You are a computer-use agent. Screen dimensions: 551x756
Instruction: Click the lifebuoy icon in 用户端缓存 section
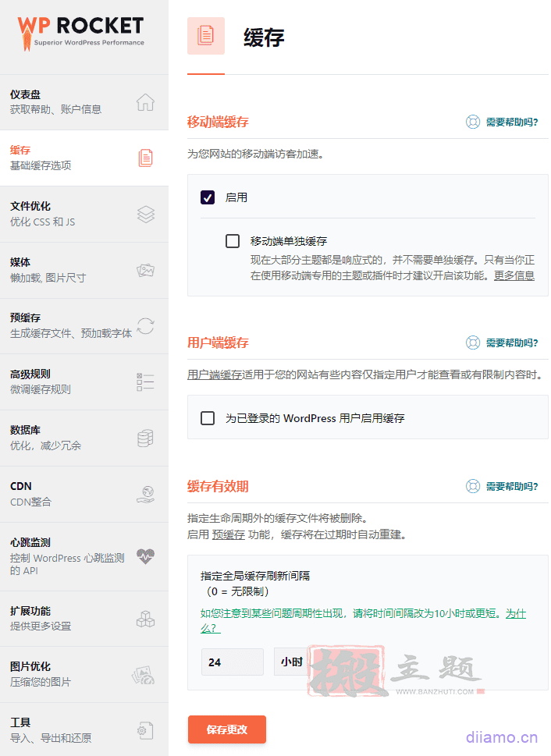coord(473,343)
